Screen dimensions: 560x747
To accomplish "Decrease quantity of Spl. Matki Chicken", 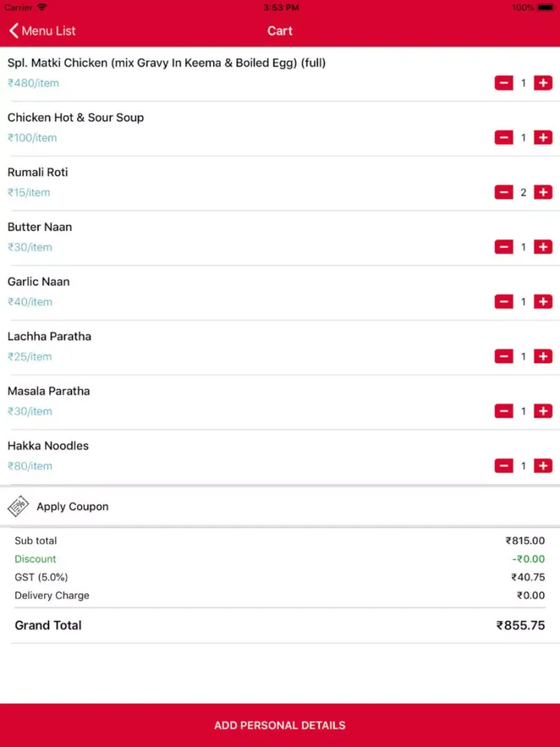I will [x=504, y=83].
